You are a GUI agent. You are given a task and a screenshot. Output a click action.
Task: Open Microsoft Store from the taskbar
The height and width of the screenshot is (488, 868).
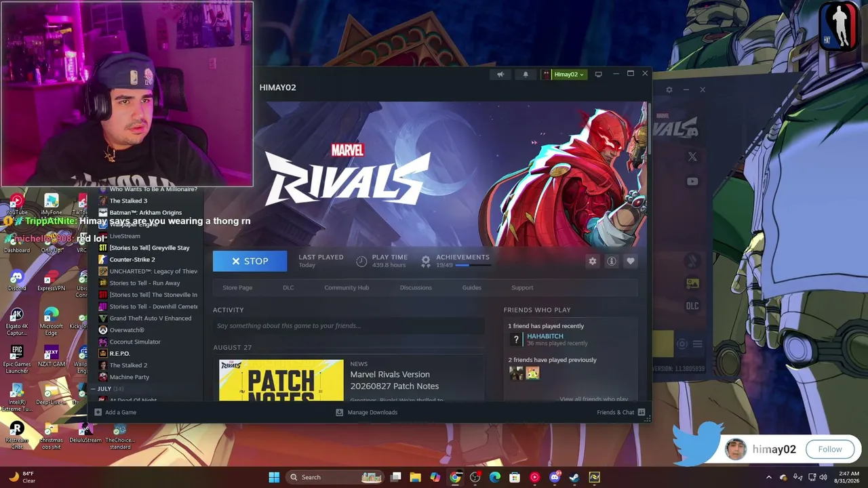pos(515,477)
